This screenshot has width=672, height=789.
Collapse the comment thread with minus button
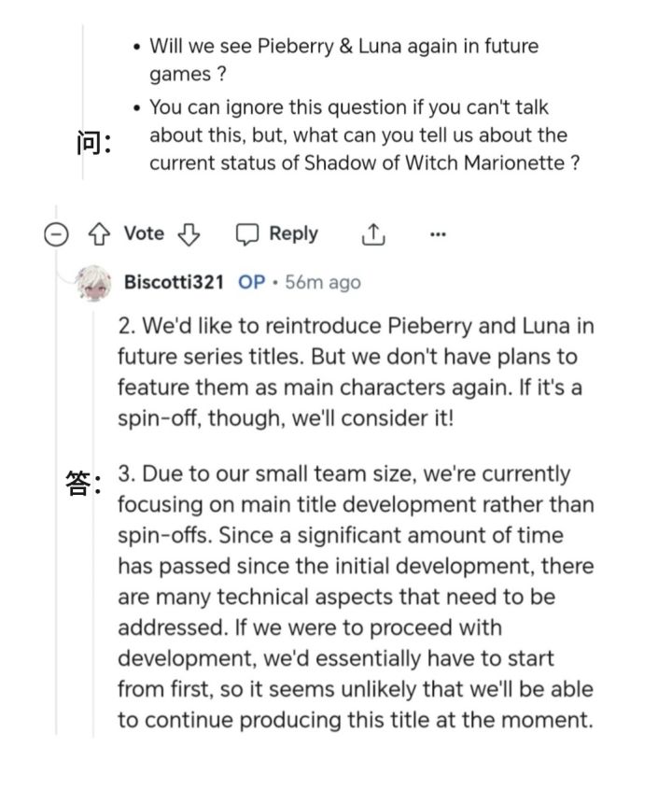pyautogui.click(x=56, y=234)
